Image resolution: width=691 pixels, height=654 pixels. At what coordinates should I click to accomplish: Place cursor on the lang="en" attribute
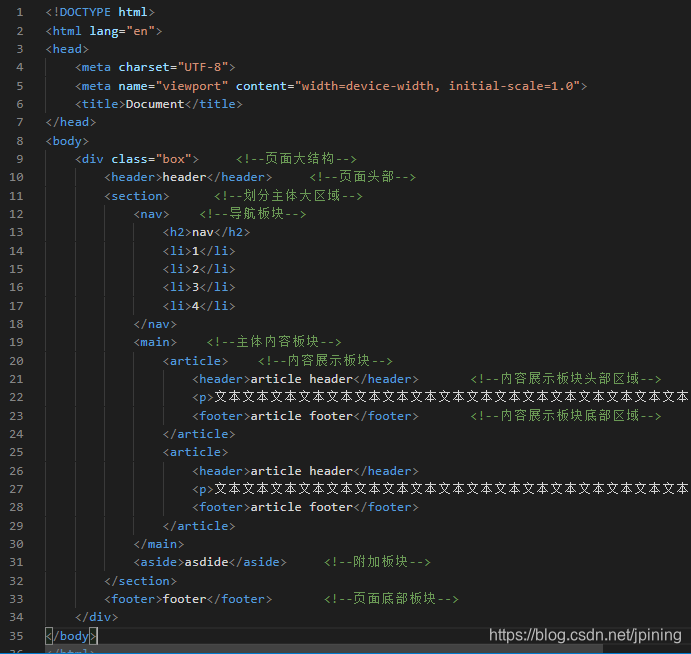122,31
